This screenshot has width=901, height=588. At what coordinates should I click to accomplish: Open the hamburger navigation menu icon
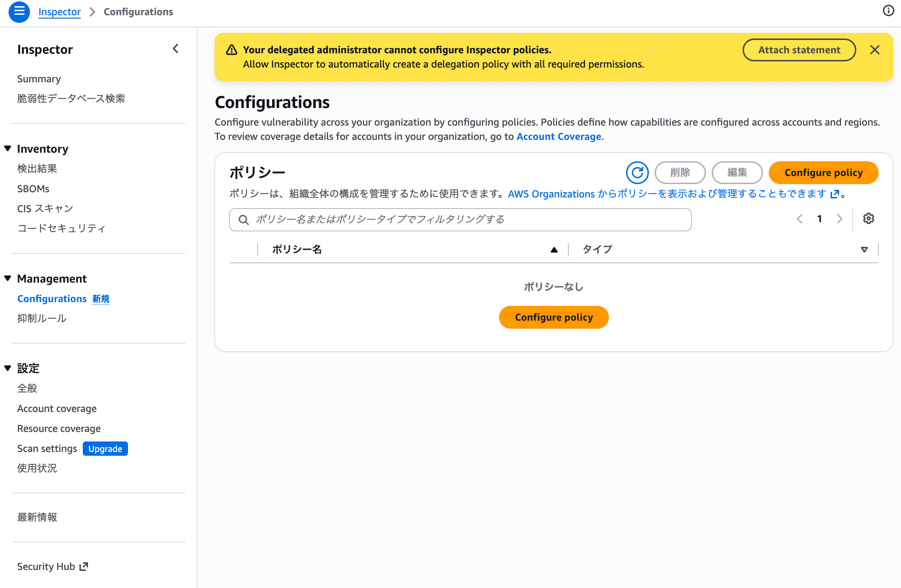[x=19, y=12]
